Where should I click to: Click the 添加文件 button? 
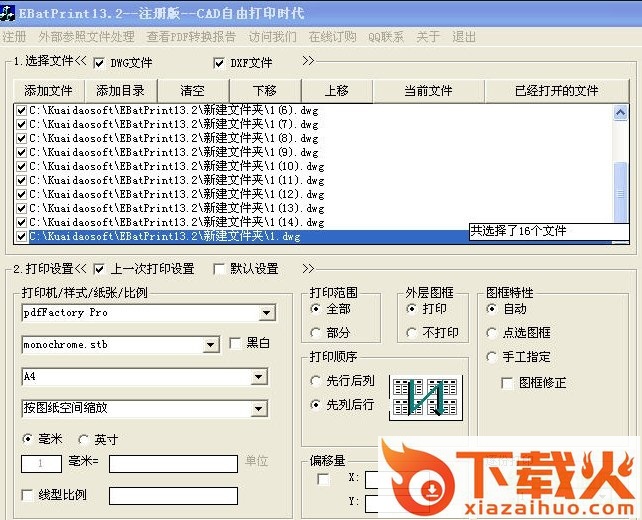(x=48, y=90)
